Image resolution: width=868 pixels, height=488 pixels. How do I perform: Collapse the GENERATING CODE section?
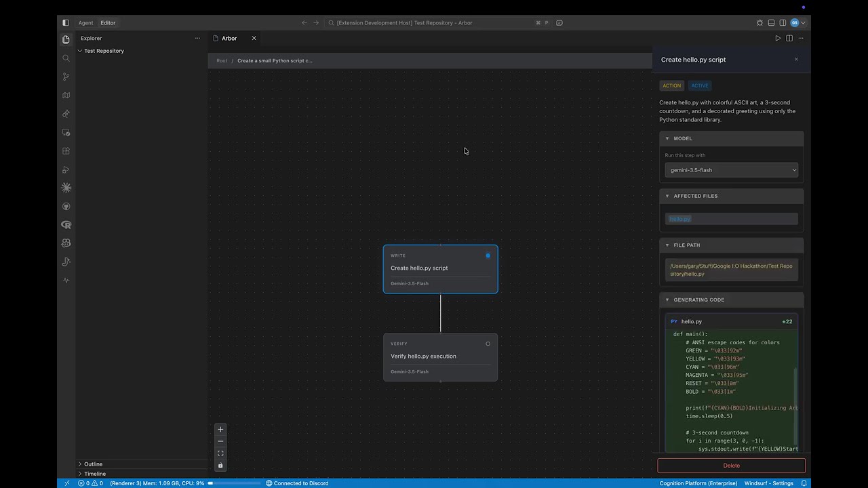click(x=731, y=300)
